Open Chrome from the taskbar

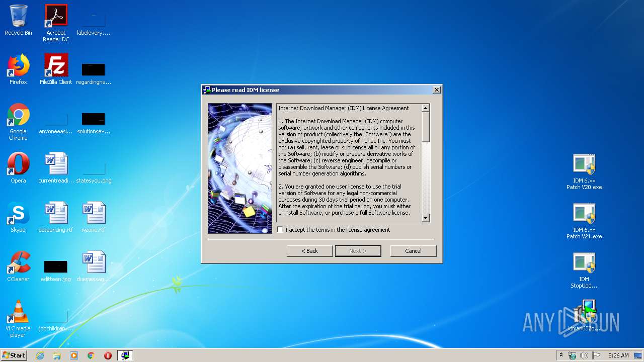point(91,355)
